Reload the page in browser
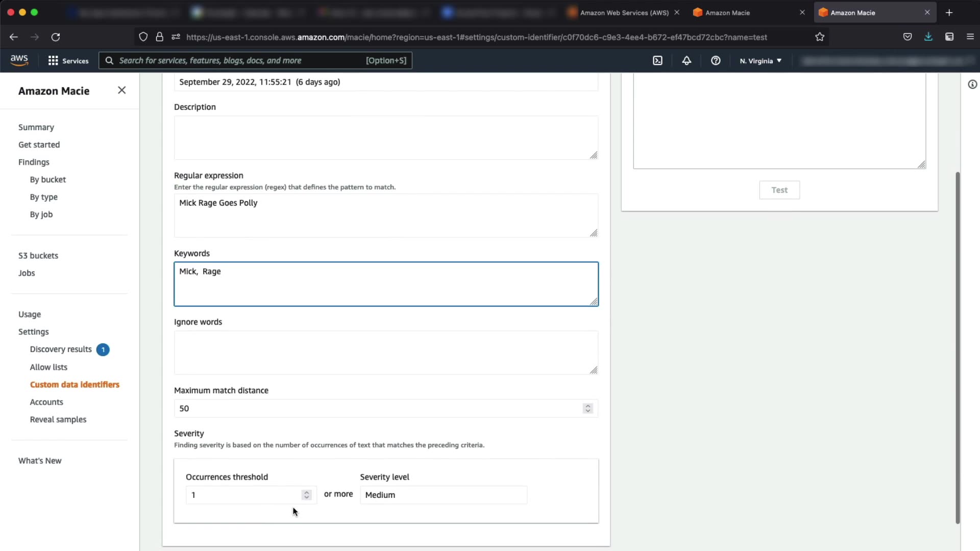 click(56, 37)
